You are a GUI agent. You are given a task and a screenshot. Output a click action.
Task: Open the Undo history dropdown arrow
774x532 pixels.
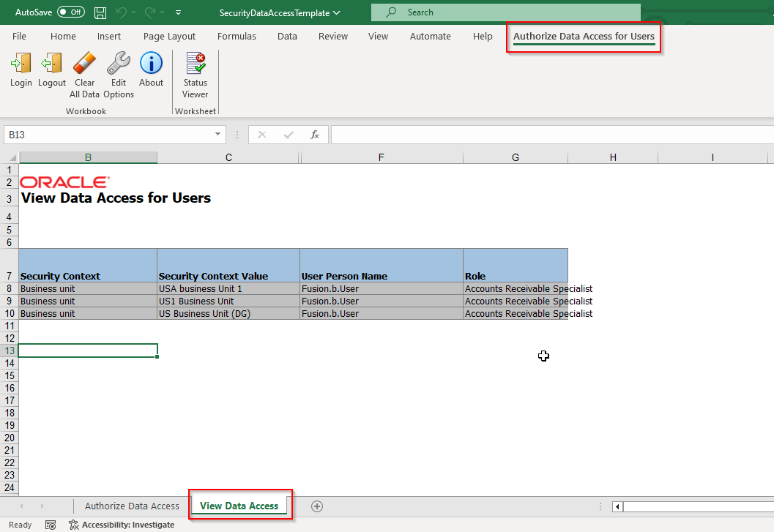click(x=133, y=12)
